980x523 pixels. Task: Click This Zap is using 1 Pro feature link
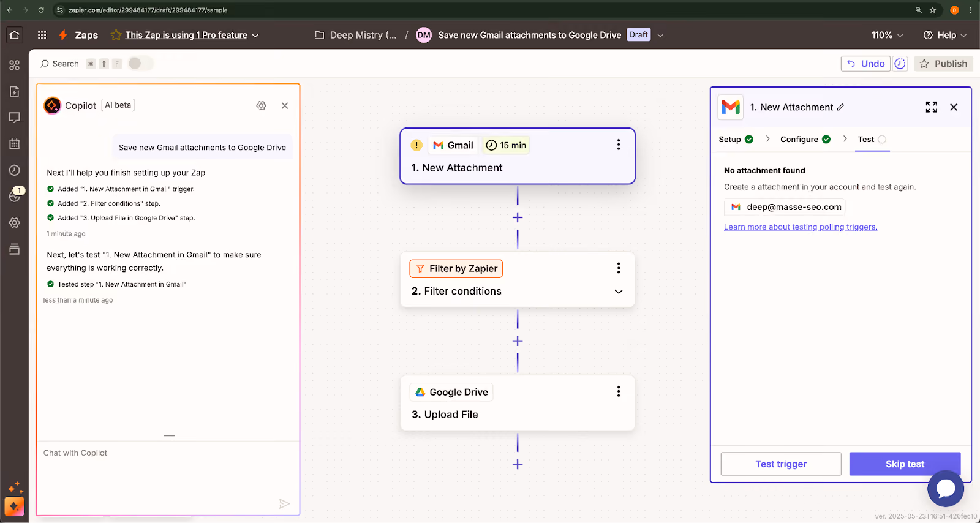[x=186, y=36]
